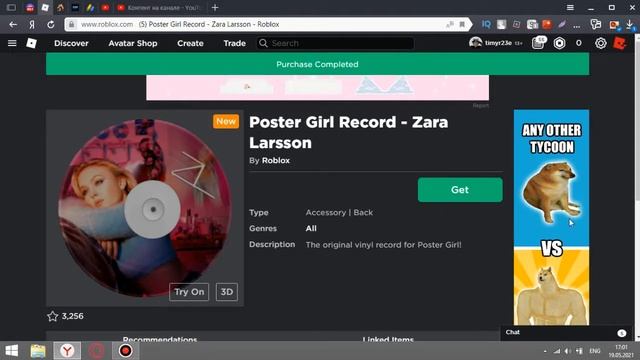Click the Report ad link

point(481,105)
